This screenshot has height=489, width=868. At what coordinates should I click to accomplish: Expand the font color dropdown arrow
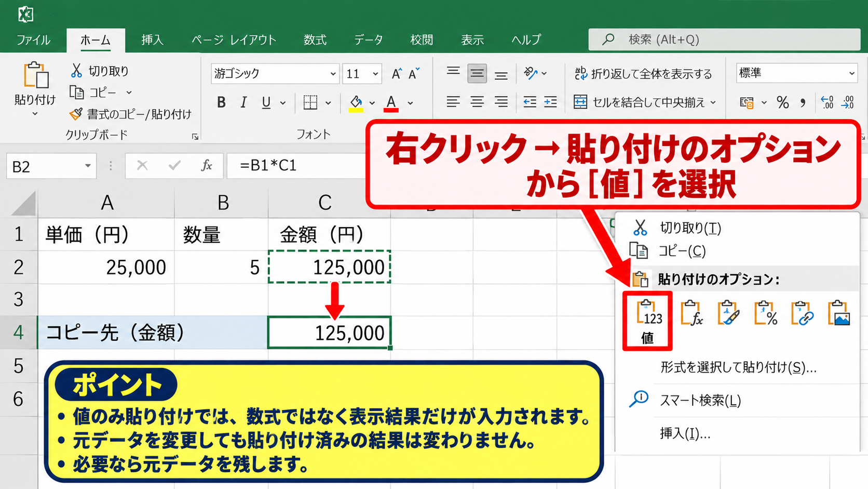410,103
